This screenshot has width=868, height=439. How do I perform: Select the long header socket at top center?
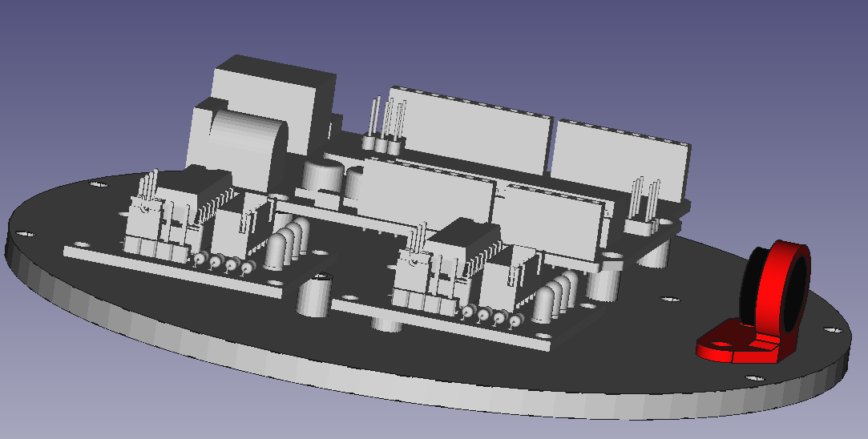pyautogui.click(x=473, y=132)
